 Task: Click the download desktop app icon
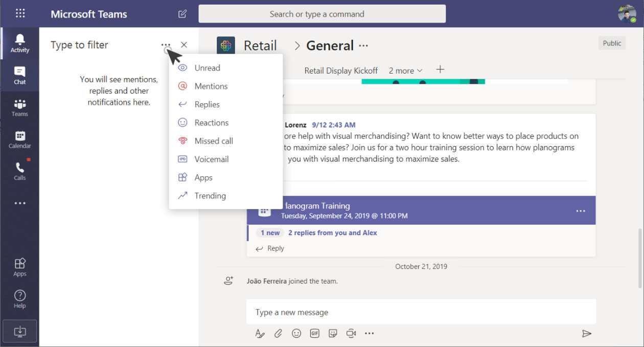coord(20,331)
